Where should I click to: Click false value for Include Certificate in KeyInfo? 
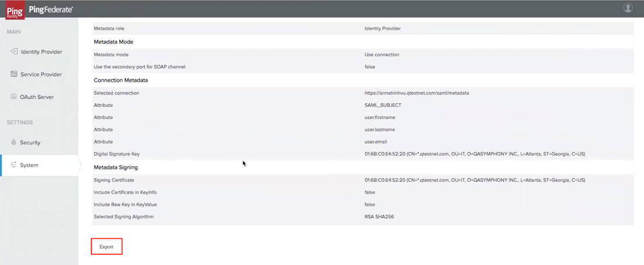coord(370,192)
